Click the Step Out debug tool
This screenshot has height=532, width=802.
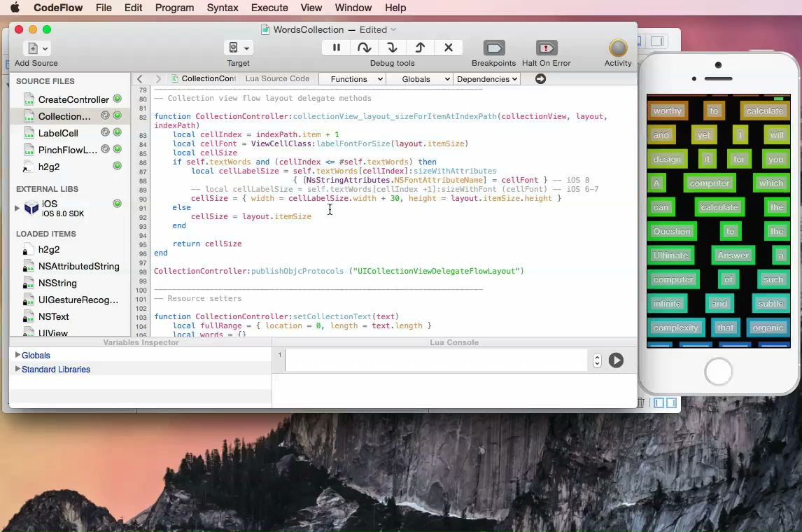click(421, 48)
